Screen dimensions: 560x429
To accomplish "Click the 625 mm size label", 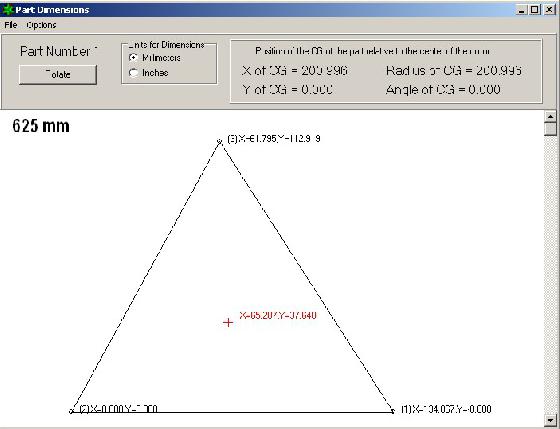I will click(41, 126).
